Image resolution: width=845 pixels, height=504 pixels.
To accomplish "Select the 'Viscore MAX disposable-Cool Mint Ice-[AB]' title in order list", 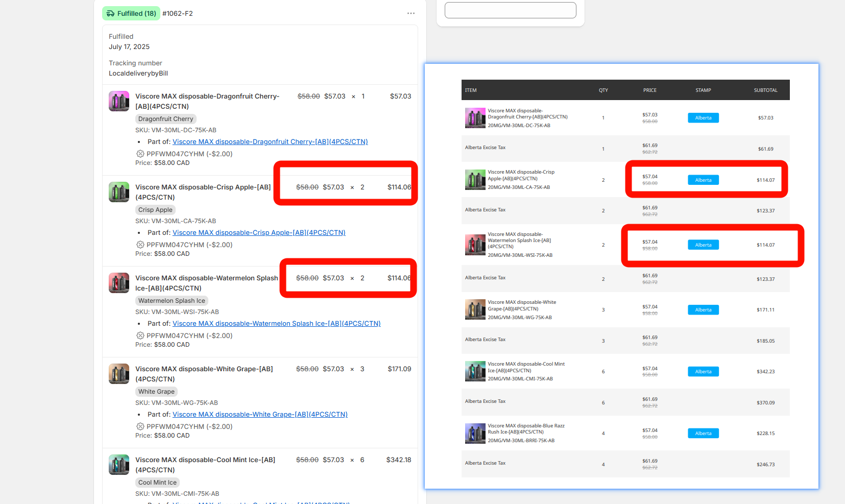I will 205,465.
